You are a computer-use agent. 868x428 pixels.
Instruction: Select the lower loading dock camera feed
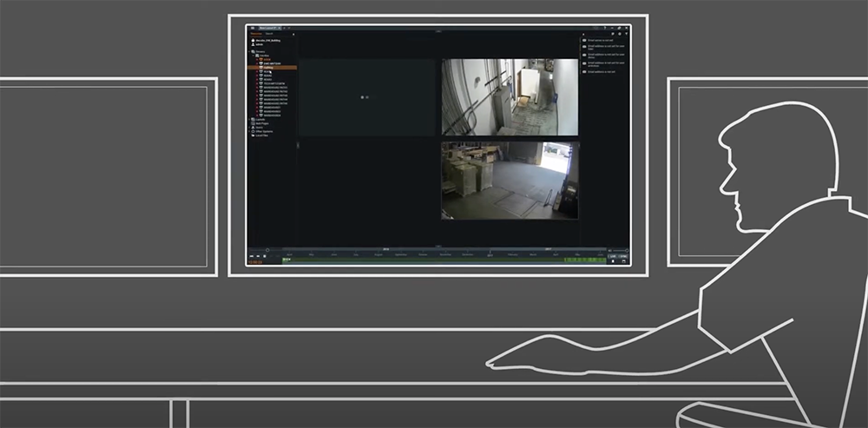510,181
